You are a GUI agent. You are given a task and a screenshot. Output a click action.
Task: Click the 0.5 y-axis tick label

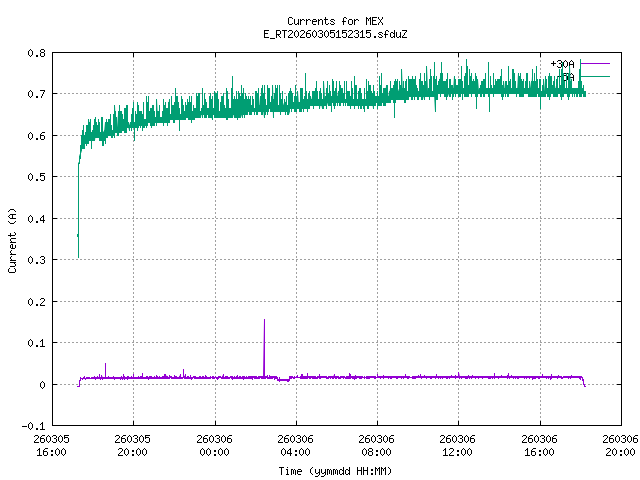tap(35, 177)
